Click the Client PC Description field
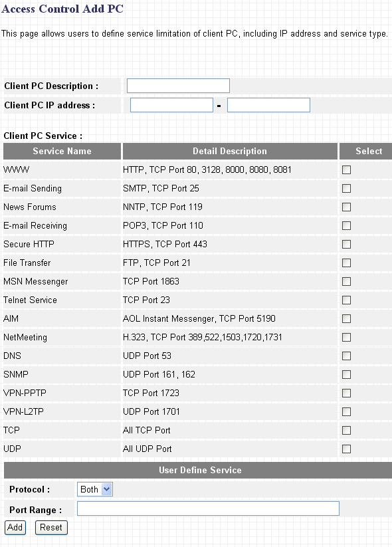Viewport: 392px width, 547px height. [x=178, y=86]
